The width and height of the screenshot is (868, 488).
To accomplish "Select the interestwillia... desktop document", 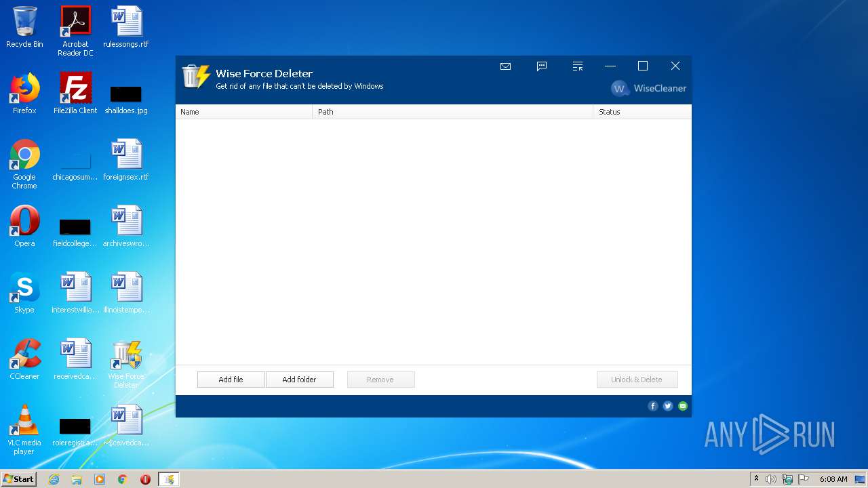I will 75,293.
